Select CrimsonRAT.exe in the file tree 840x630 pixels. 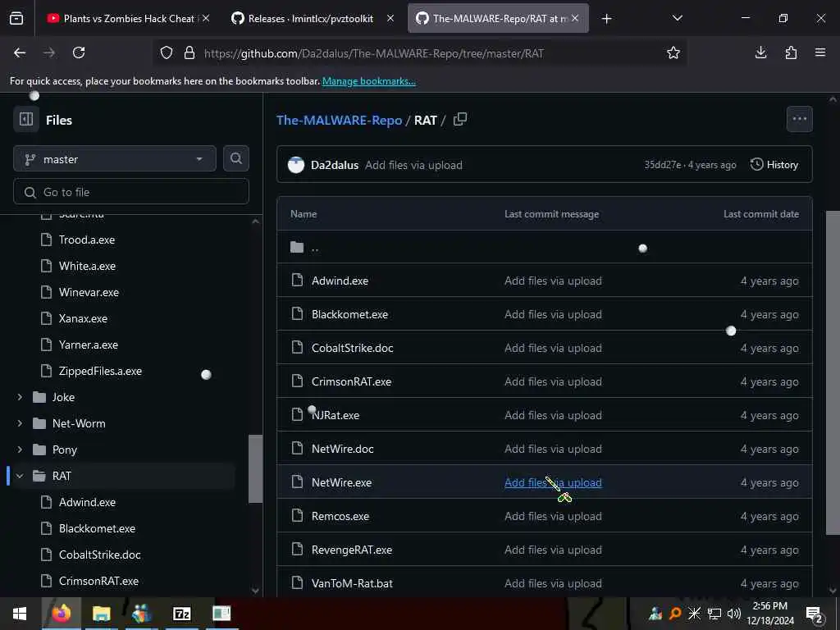[98, 581]
